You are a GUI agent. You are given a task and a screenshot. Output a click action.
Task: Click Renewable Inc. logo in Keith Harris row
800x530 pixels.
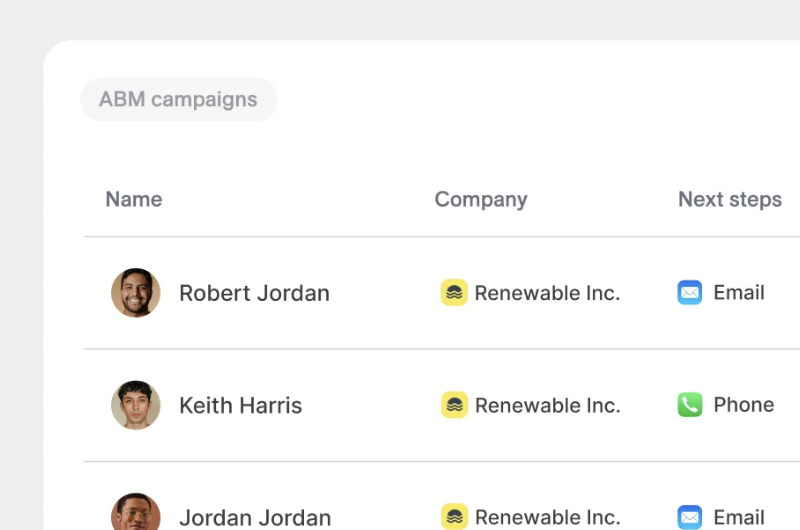(454, 405)
